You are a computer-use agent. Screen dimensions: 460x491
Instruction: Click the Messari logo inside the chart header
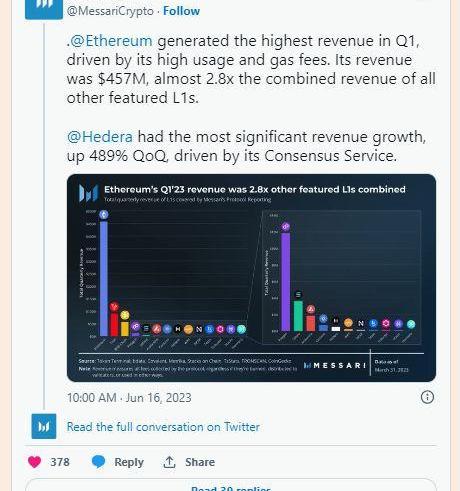(88, 193)
